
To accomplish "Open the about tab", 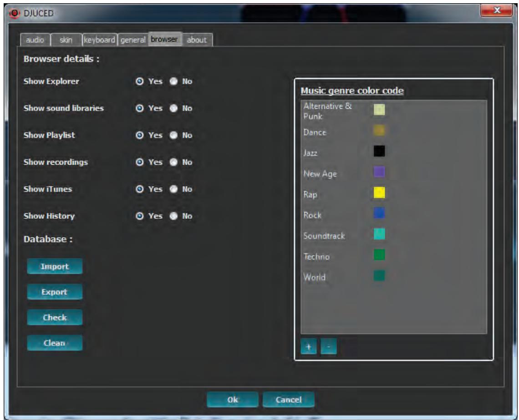I will (x=197, y=40).
